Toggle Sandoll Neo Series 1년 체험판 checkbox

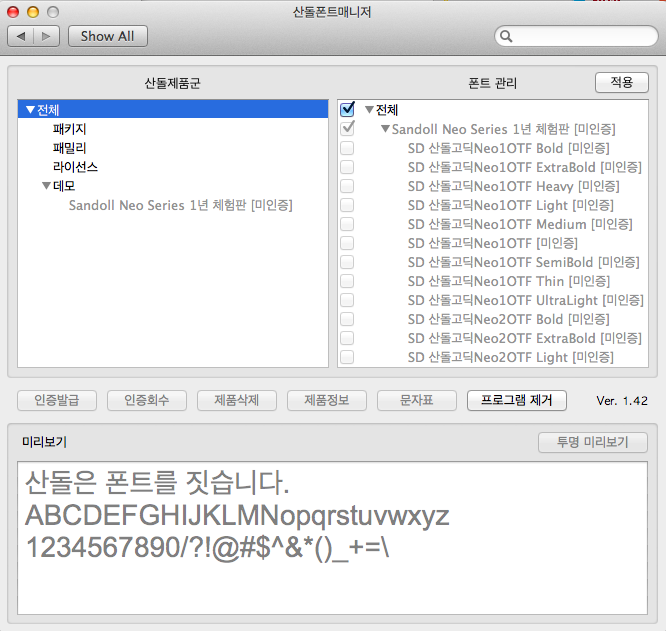(x=347, y=129)
